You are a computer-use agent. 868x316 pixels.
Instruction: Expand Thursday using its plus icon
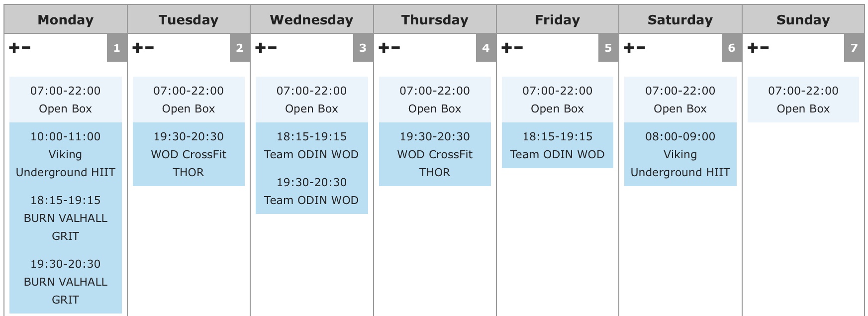[x=384, y=48]
